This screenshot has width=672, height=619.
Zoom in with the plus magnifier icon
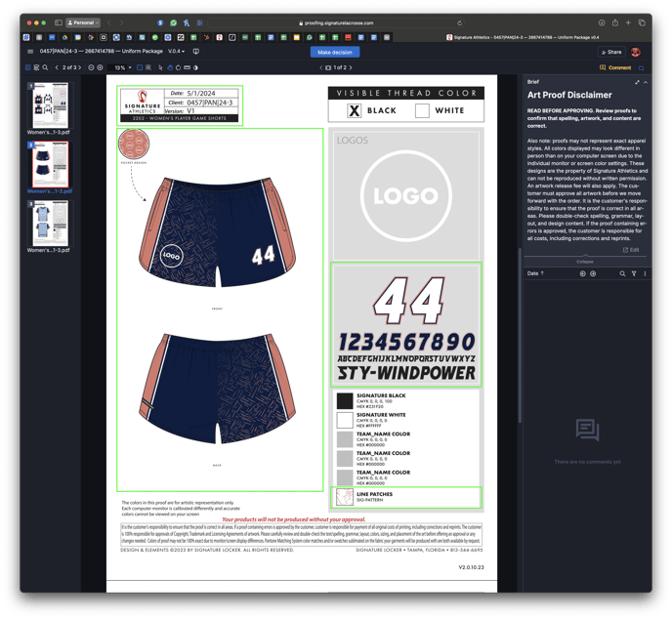click(x=102, y=68)
